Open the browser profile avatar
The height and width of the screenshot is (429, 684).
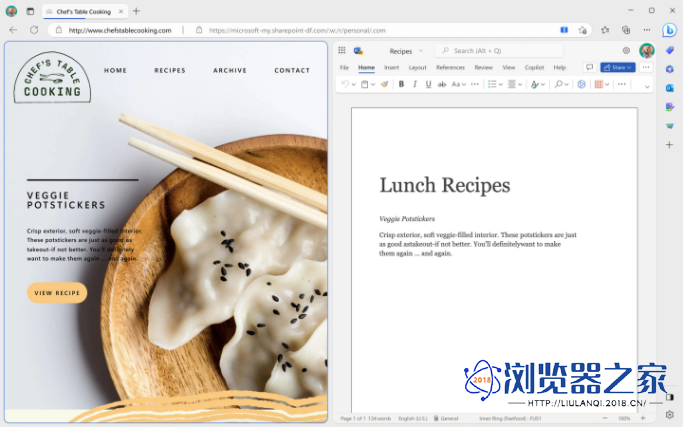pyautogui.click(x=11, y=11)
